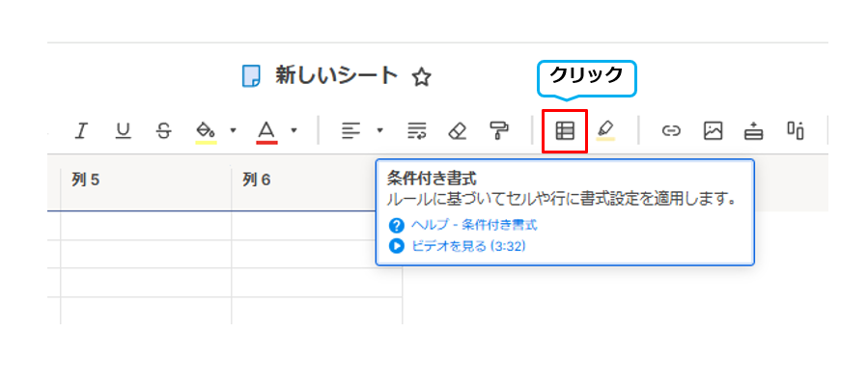The image size is (868, 388).
Task: Apply strikethrough to the text
Action: click(163, 131)
